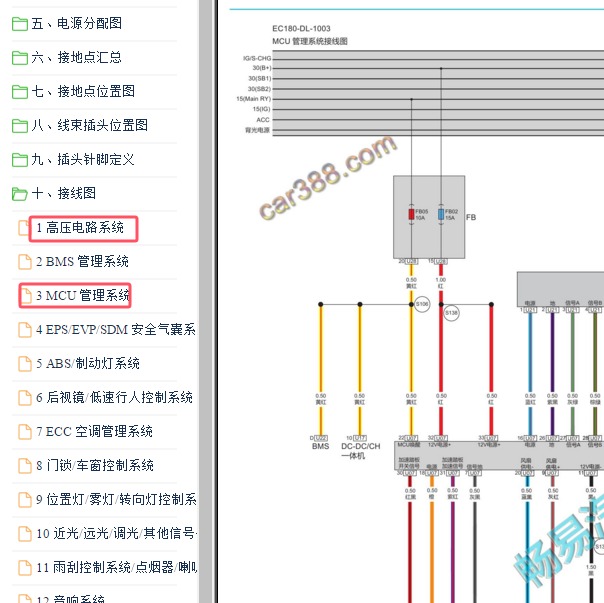
Task: Click diagram code EC180-DL-1003
Action: click(x=301, y=29)
